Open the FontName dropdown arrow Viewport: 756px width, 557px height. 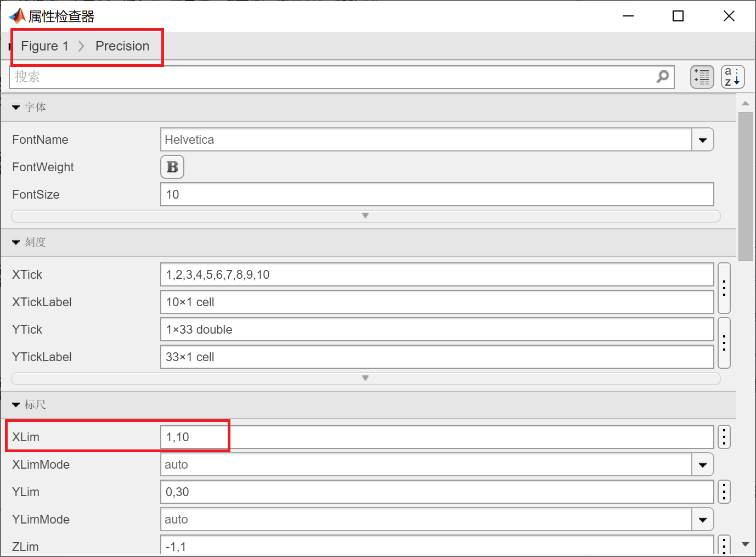point(703,139)
